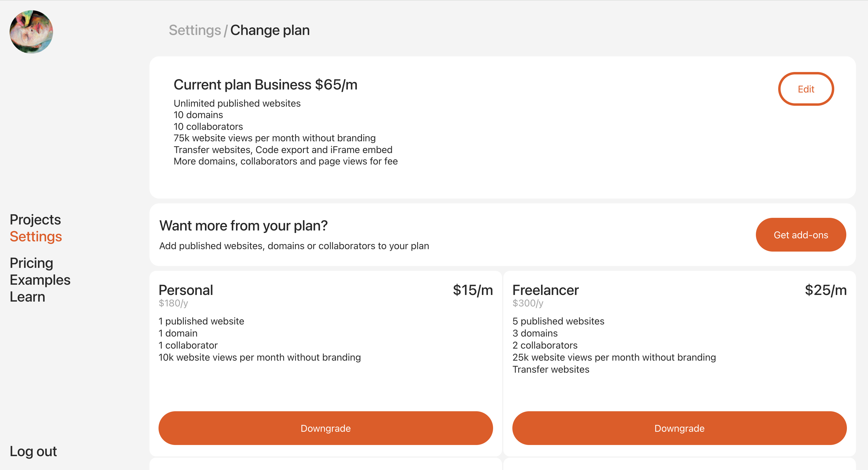Click the Get add-ons button
The image size is (868, 470).
[x=800, y=235]
